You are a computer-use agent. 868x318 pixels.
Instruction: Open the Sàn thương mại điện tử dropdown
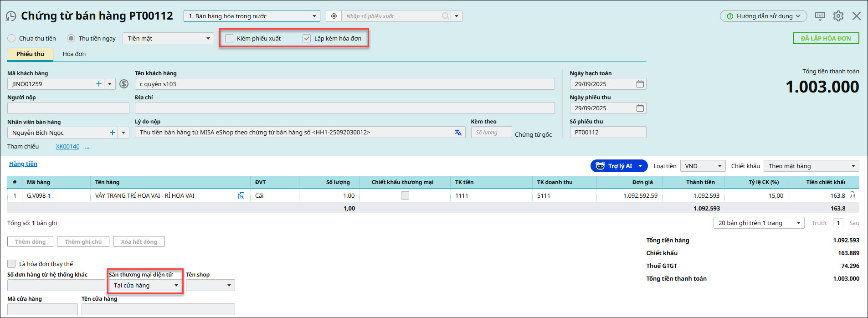pos(145,286)
